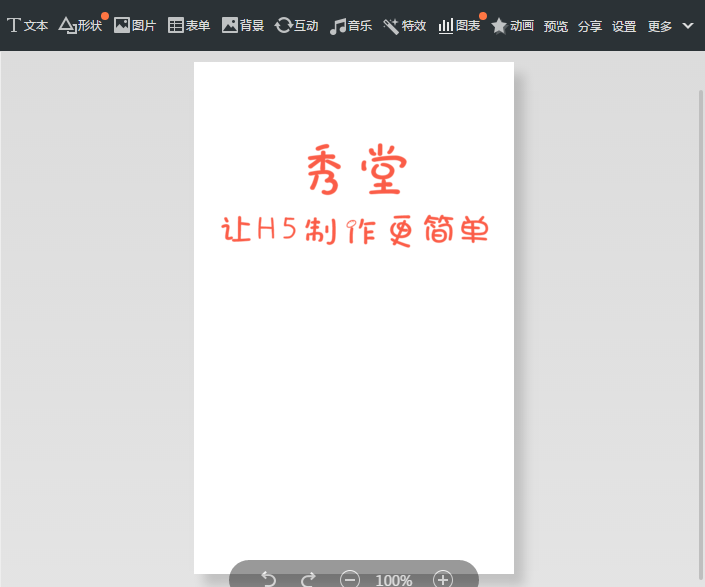Select the 文本 text tool
The height and width of the screenshot is (587, 705).
28,26
